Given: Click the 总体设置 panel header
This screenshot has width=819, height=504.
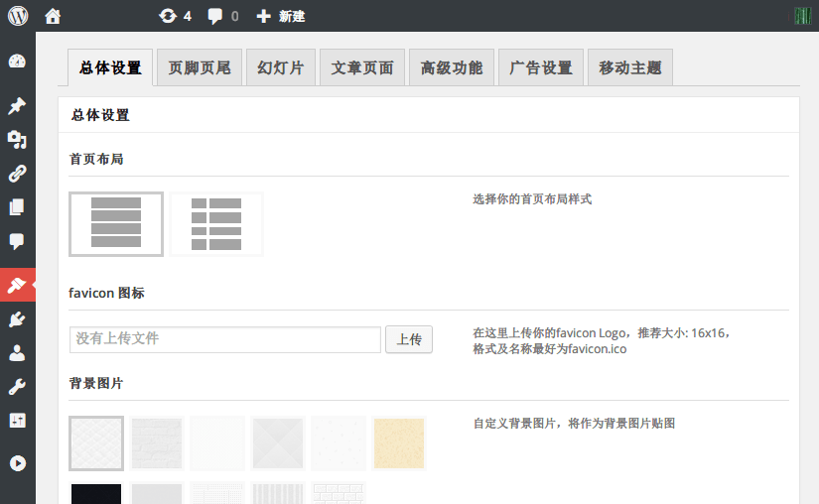Looking at the screenshot, I should point(100,115).
